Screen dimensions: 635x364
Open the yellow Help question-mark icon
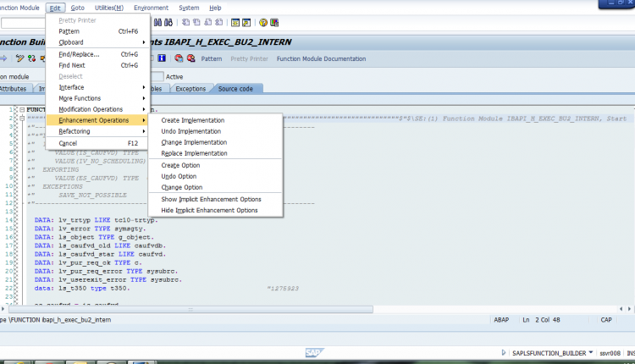pyautogui.click(x=263, y=23)
